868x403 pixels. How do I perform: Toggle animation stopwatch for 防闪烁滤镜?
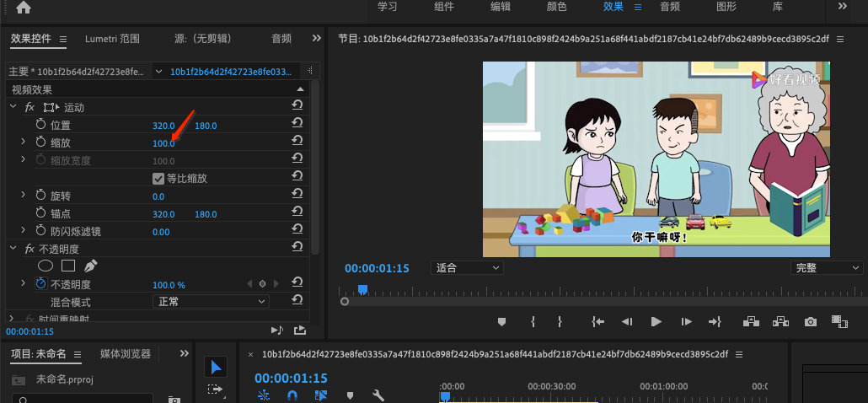click(x=41, y=231)
